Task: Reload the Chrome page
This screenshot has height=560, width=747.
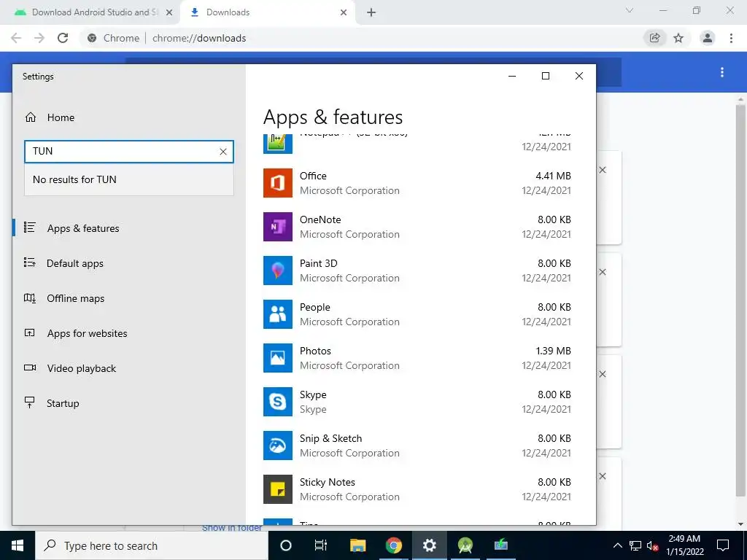Action: coord(63,38)
